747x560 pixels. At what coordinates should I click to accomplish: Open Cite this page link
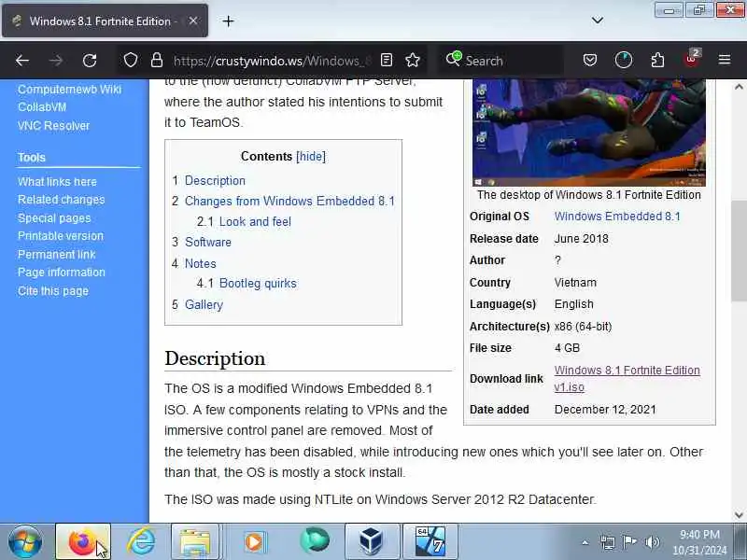click(x=53, y=291)
